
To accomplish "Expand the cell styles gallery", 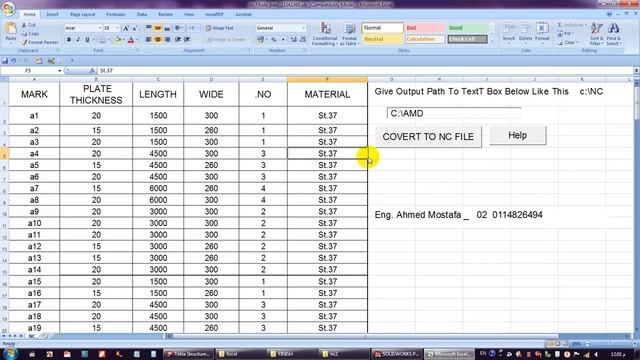I will tap(492, 41).
